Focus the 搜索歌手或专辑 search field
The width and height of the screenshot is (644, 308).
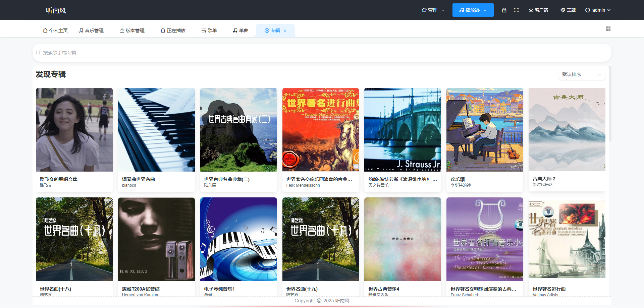click(x=322, y=53)
